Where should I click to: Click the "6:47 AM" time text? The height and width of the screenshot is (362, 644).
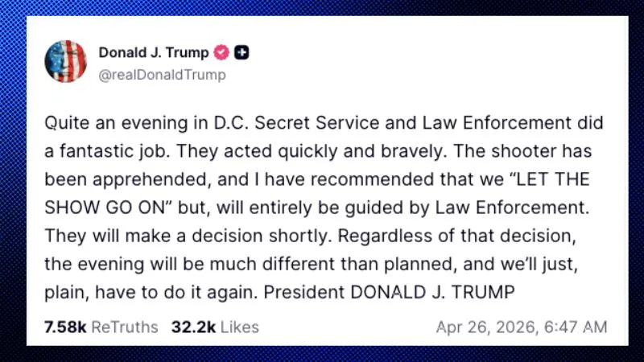point(577,327)
